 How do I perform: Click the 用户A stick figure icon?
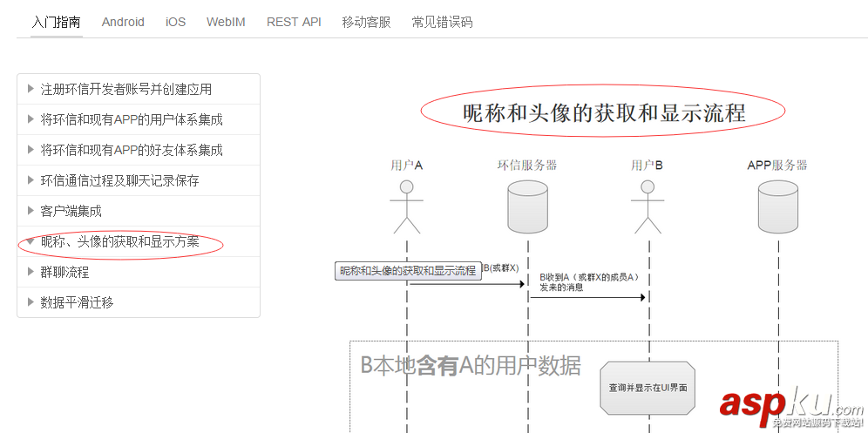[x=407, y=206]
